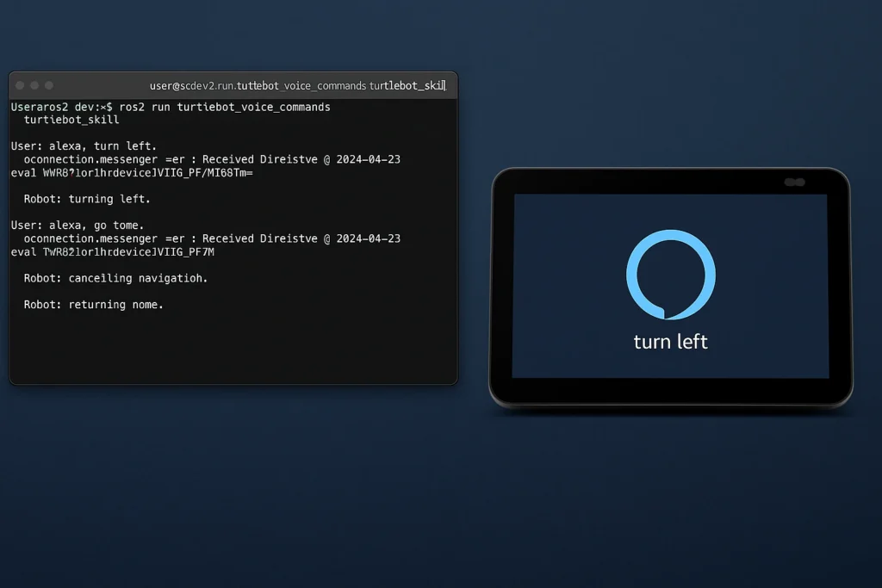This screenshot has height=588, width=882.
Task: Select the "eval TWR82" token line
Action: tap(113, 252)
